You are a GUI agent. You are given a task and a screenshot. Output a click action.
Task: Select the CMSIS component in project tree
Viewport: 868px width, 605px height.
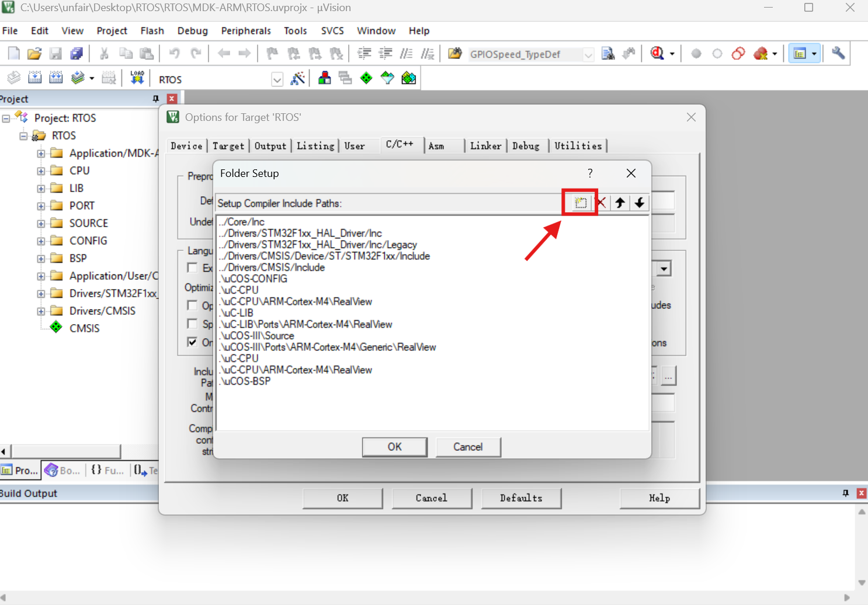coord(85,328)
